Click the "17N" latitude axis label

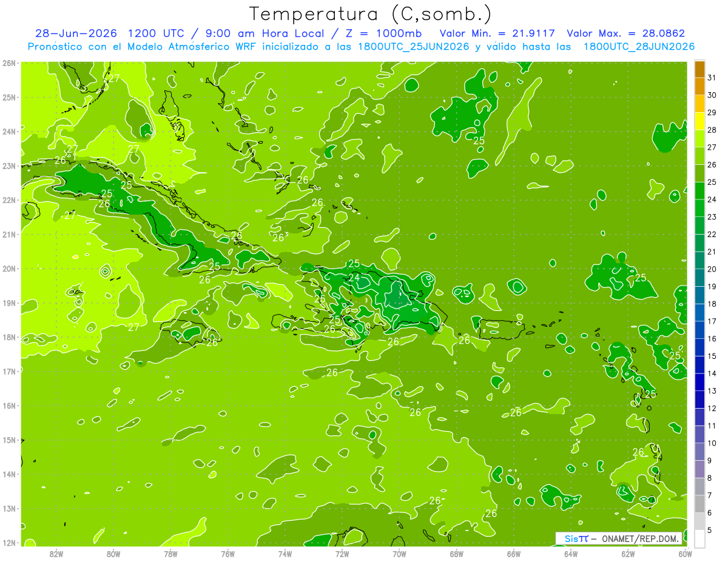point(9,372)
